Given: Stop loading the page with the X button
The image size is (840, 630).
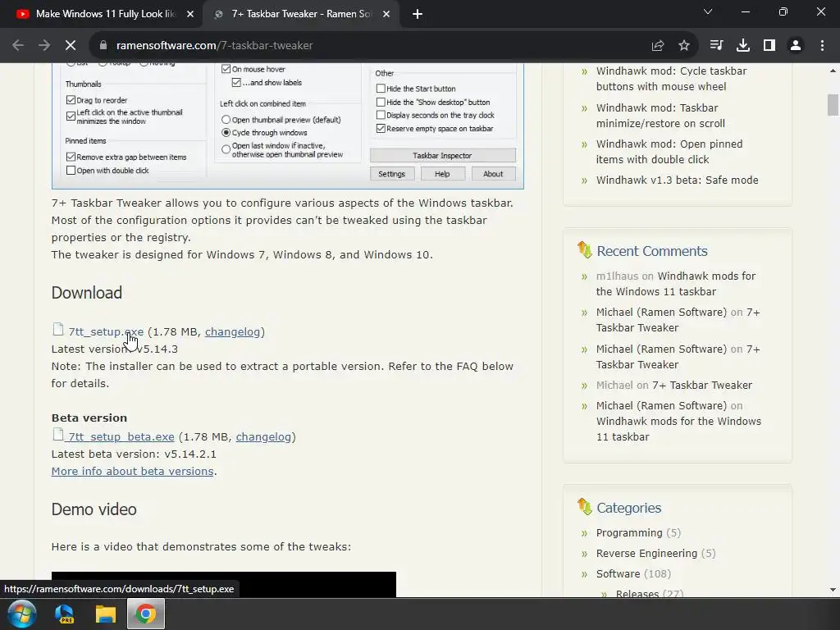Looking at the screenshot, I should click(x=71, y=46).
